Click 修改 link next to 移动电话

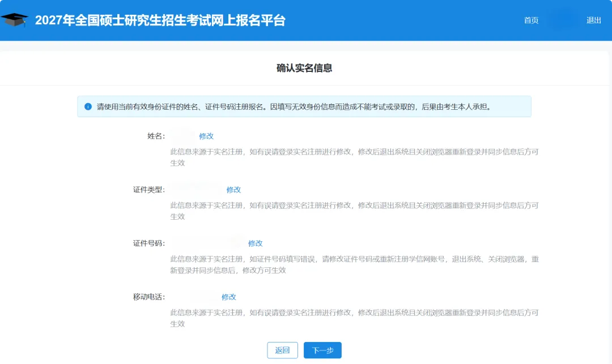tap(229, 297)
